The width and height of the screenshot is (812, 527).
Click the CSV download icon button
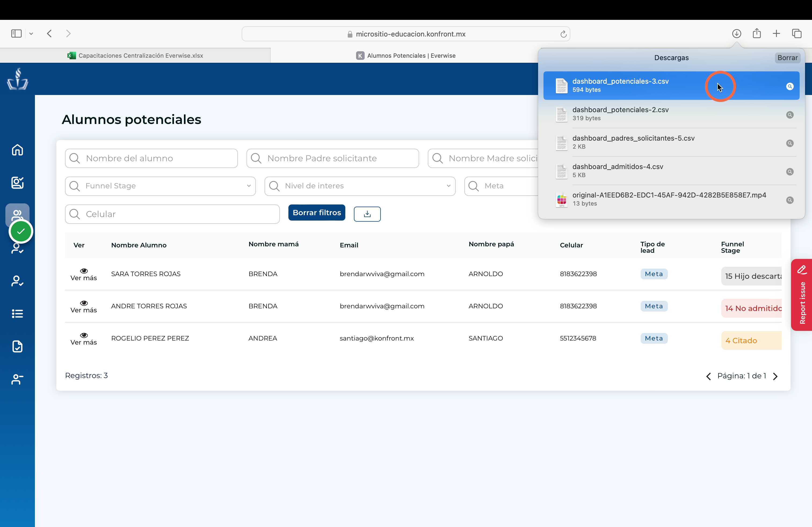pyautogui.click(x=367, y=214)
